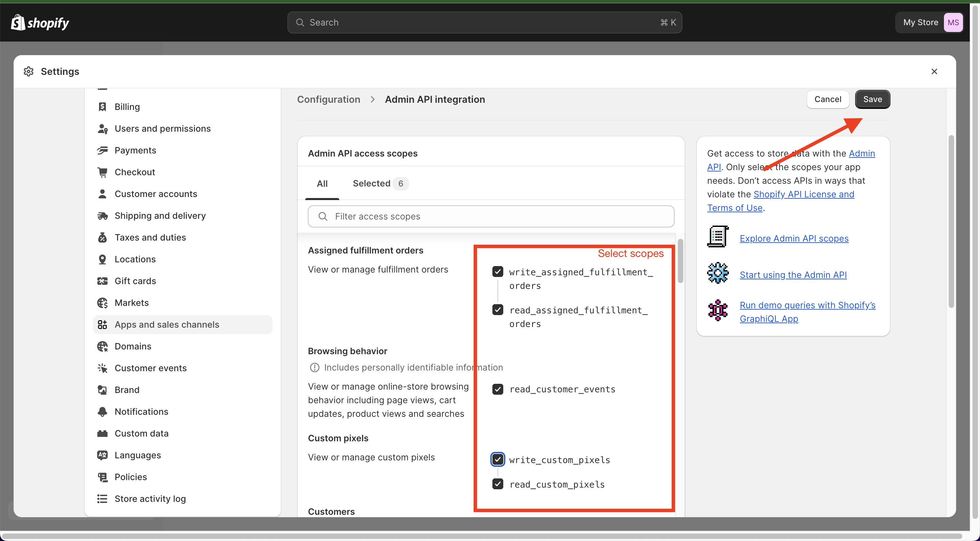The width and height of the screenshot is (980, 541).
Task: Click the Apps and sales channels icon
Action: (102, 325)
